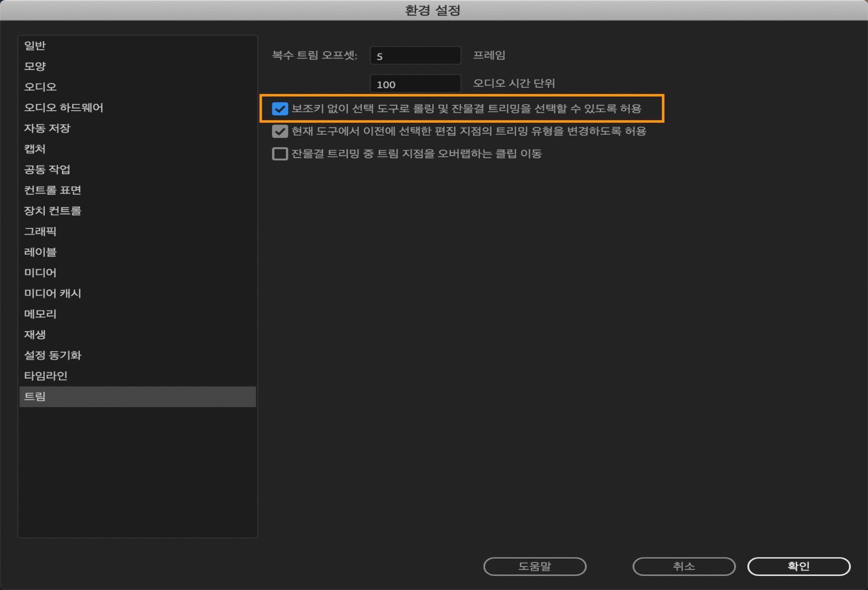Choose 메모리 in the sidebar list
The image size is (868, 590).
coord(40,314)
